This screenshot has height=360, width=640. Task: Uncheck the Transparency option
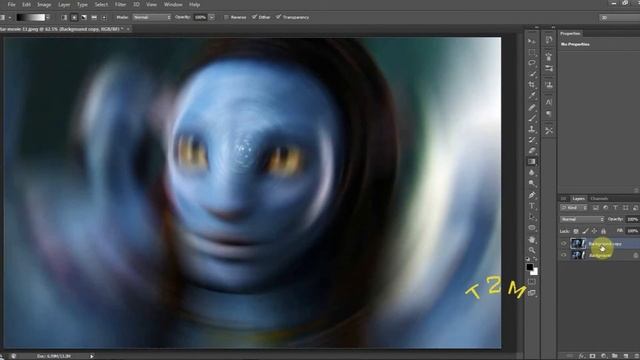(x=278, y=17)
